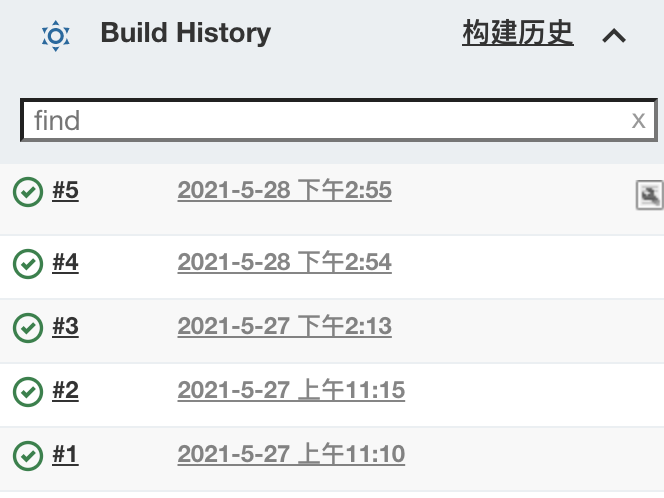Viewport: 664px width, 498px height.
Task: Open build #4
Action: [x=65, y=262]
